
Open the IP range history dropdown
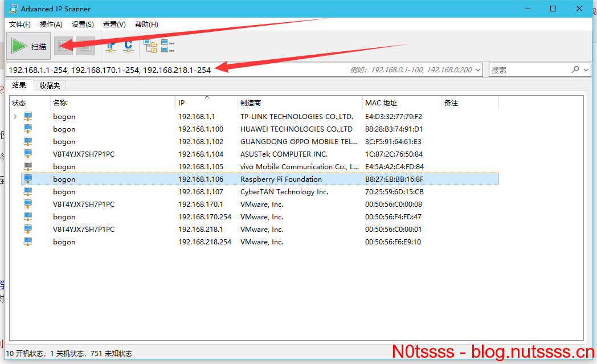point(478,69)
